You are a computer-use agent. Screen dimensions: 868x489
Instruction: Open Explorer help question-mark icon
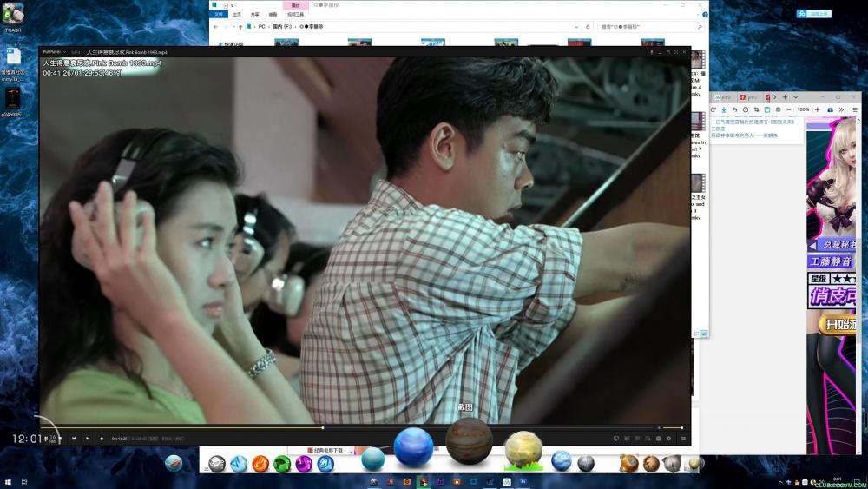705,15
